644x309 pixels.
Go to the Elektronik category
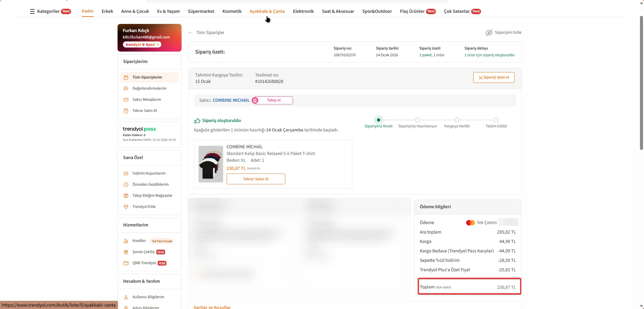click(303, 11)
